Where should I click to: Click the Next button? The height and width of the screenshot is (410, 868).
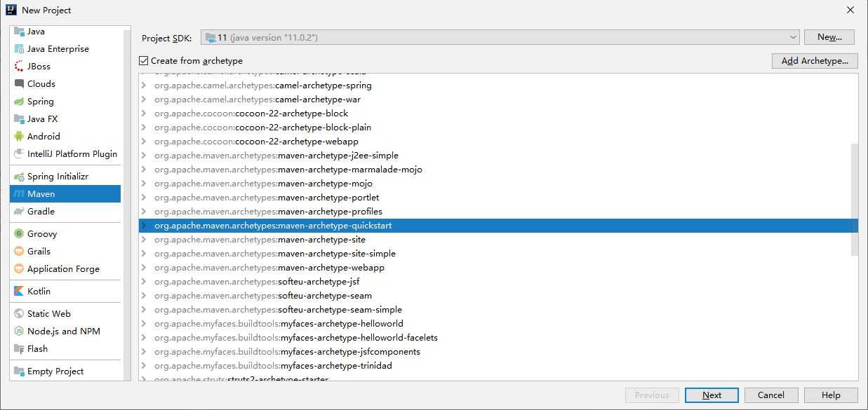click(x=712, y=395)
